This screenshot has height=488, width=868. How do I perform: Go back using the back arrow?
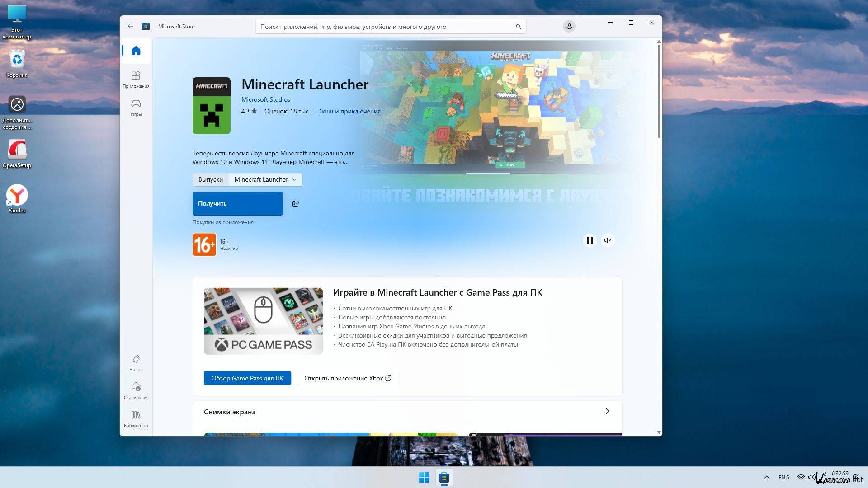tap(130, 27)
